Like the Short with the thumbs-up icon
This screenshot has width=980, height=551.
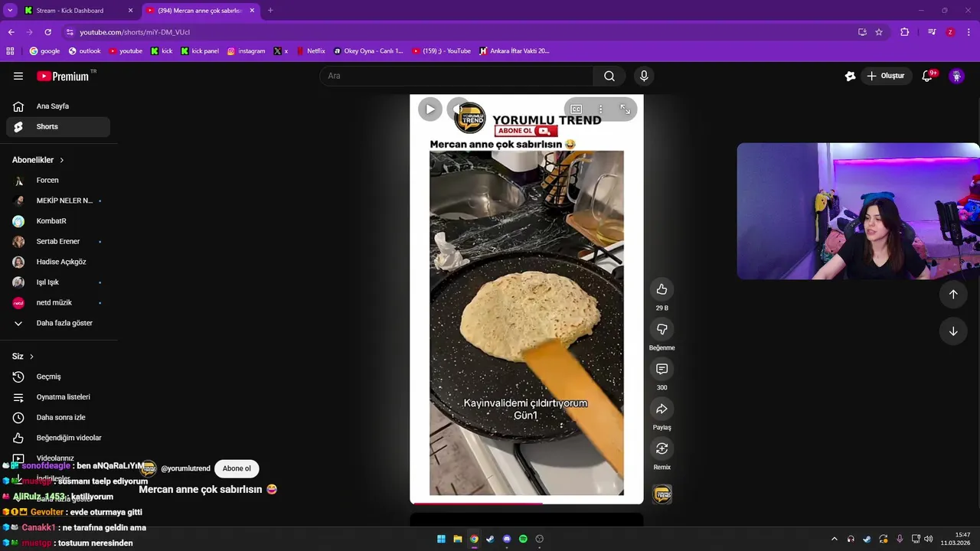(661, 289)
